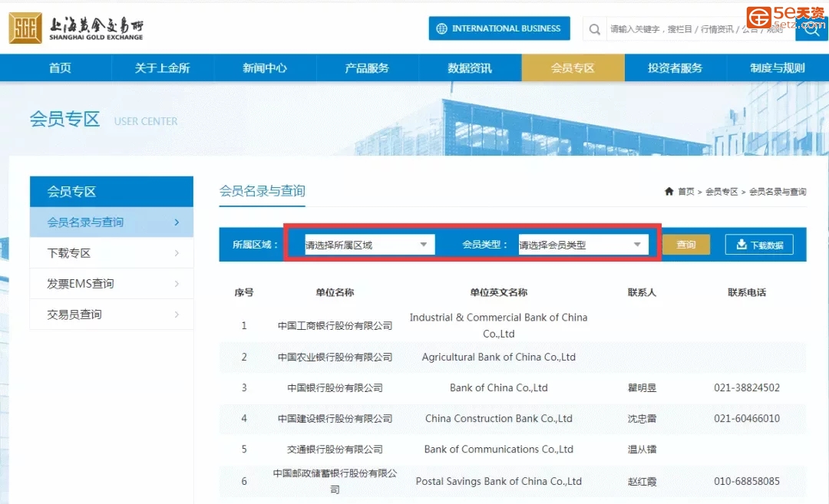The image size is (829, 504).
Task: Select row 中国银行股份有限公司
Action: [x=513, y=387]
